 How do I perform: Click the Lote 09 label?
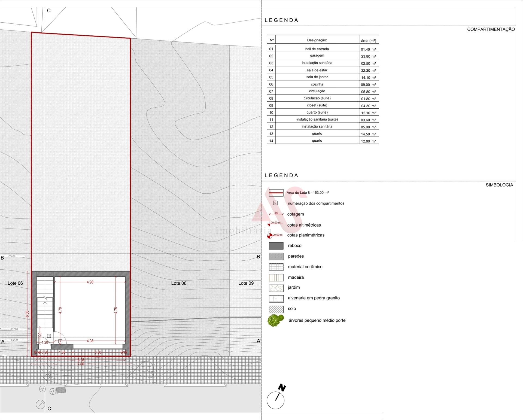click(x=246, y=283)
